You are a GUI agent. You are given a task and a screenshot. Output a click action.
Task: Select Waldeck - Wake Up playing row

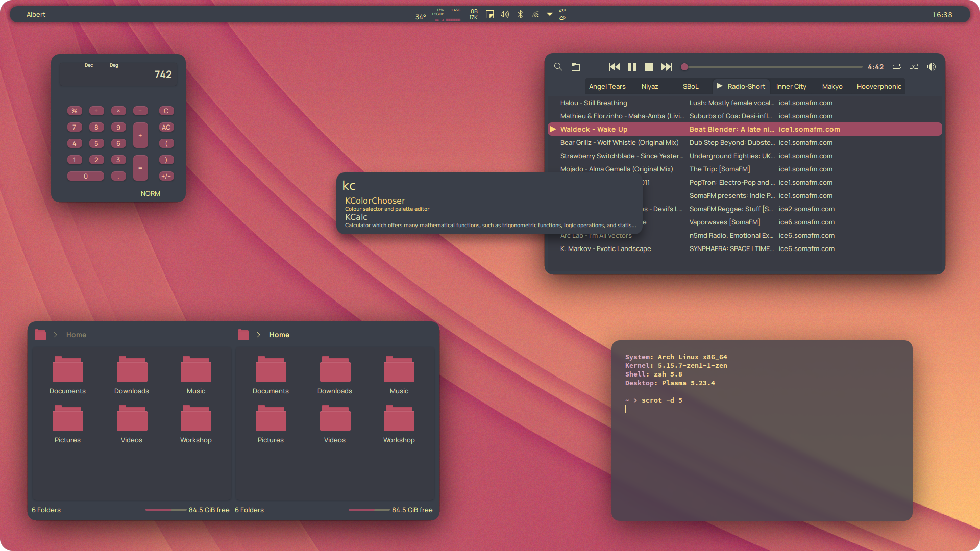pyautogui.click(x=745, y=130)
